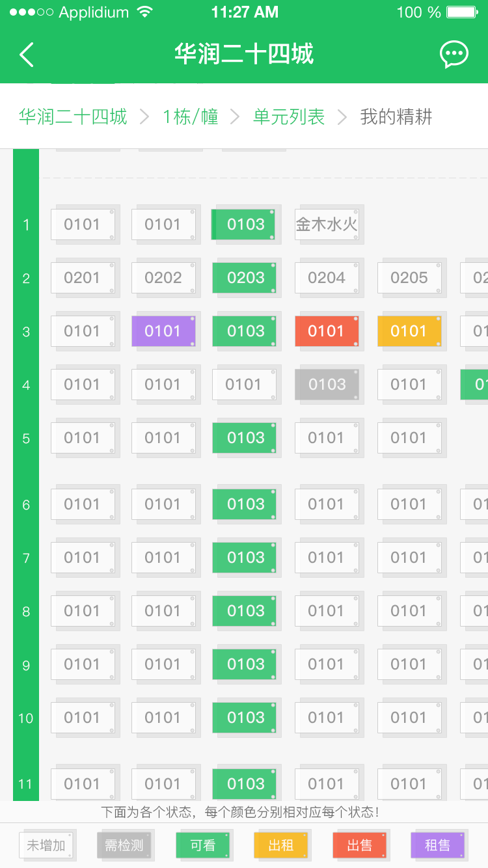Screen dimensions: 488x868
Task: Tap 租售 purple status legend
Action: (437, 845)
